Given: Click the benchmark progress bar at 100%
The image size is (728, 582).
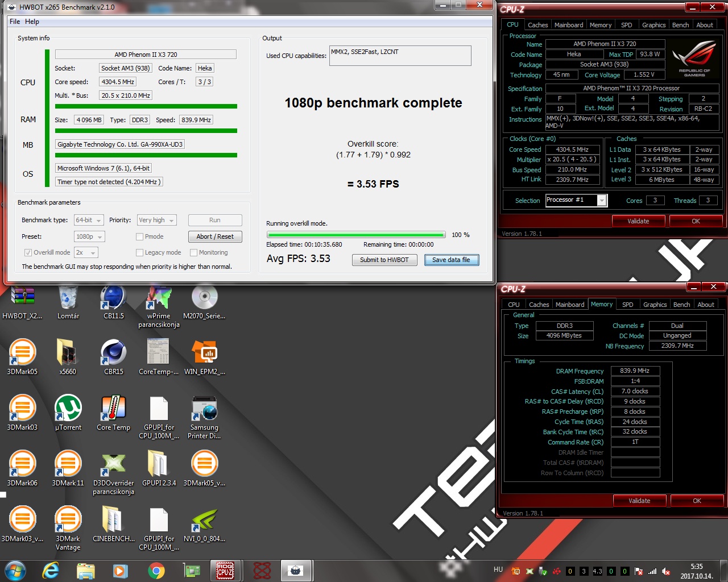Looking at the screenshot, I should pyautogui.click(x=356, y=235).
